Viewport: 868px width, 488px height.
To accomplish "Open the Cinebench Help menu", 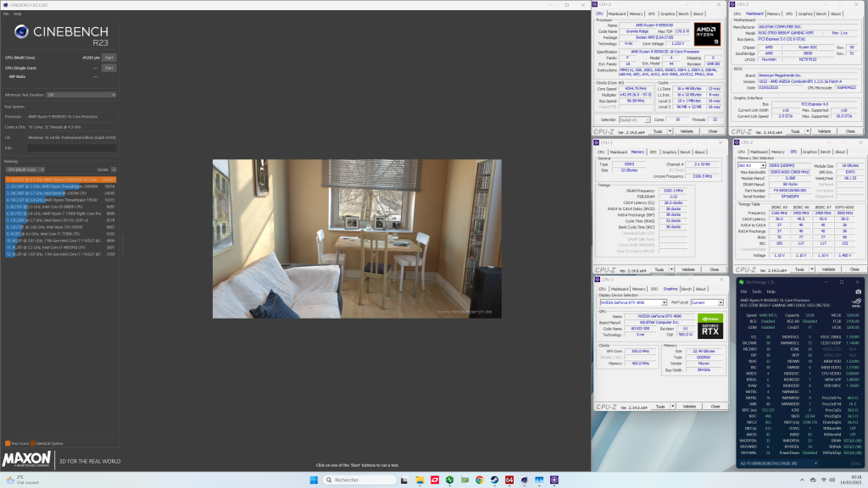I will (x=17, y=14).
